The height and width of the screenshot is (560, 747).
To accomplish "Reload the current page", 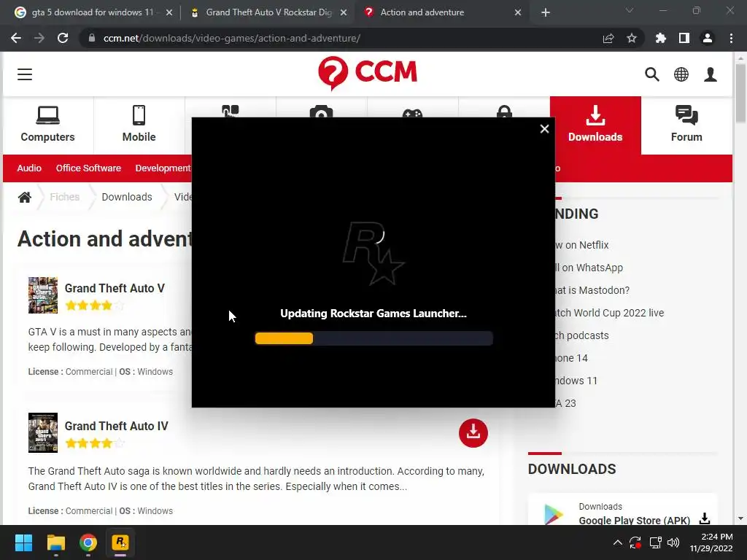I will click(x=63, y=38).
